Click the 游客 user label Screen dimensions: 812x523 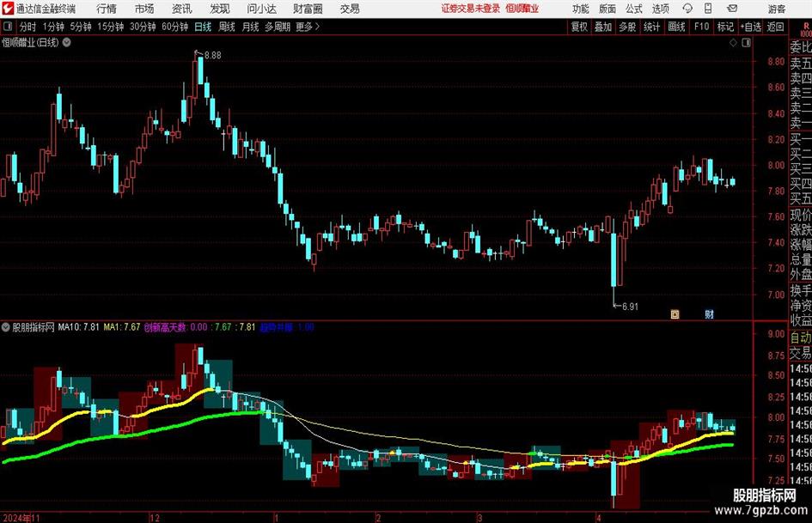coord(777,9)
